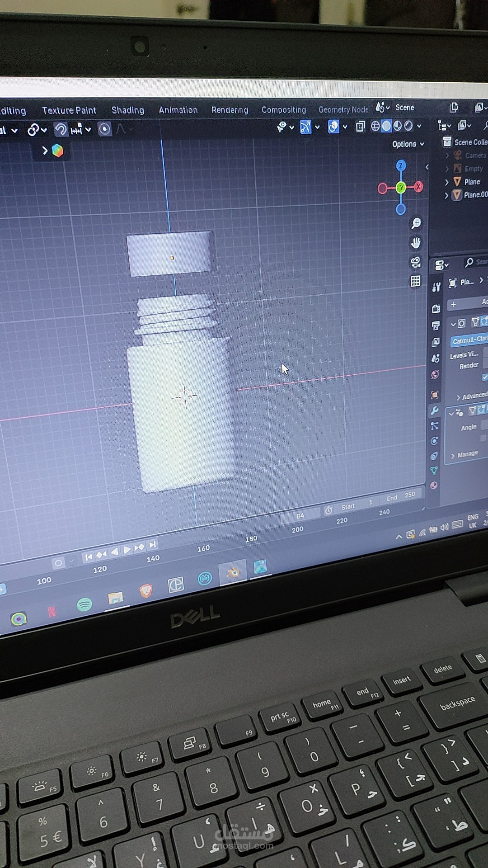The image size is (488, 868).
Task: Expand the Camera item in outliner
Action: 447,156
